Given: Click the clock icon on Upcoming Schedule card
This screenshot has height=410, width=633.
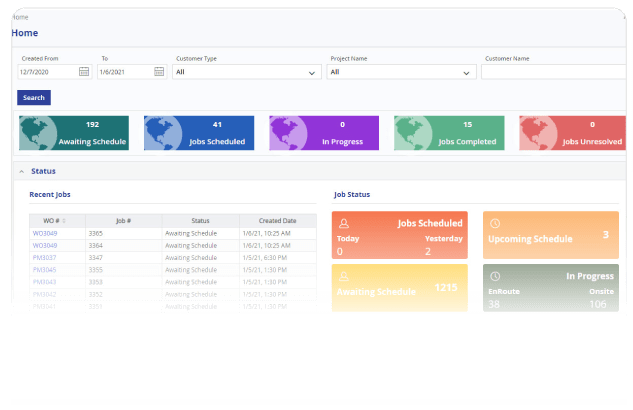Looking at the screenshot, I should tap(495, 224).
